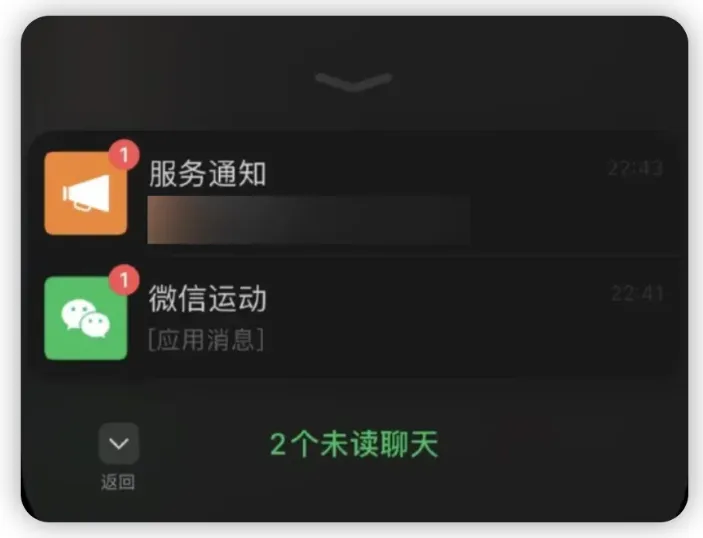Tap the red unread badge on 微信运动
Viewport: 703px width, 538px height.
coord(125,280)
